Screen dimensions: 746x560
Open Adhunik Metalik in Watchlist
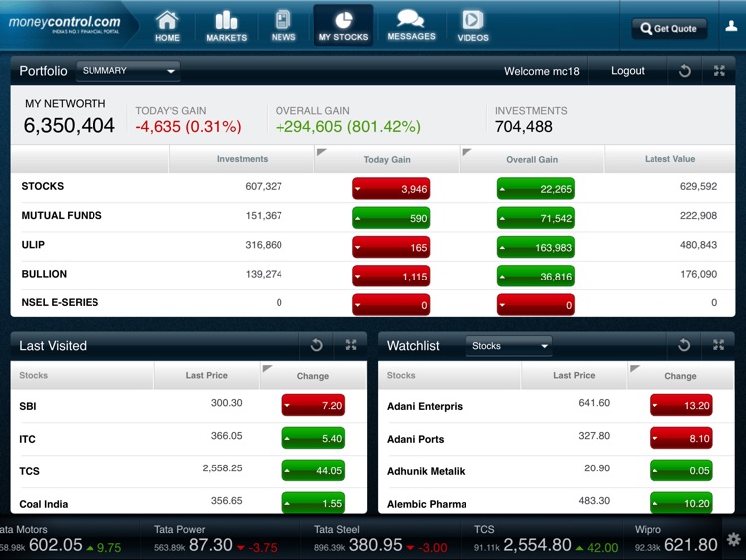(556, 471)
